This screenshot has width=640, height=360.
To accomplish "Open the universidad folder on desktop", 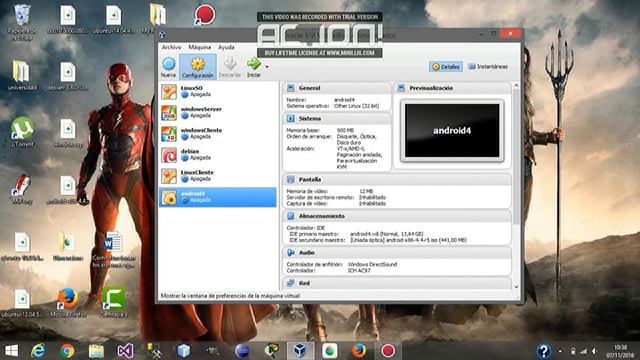I will point(22,76).
